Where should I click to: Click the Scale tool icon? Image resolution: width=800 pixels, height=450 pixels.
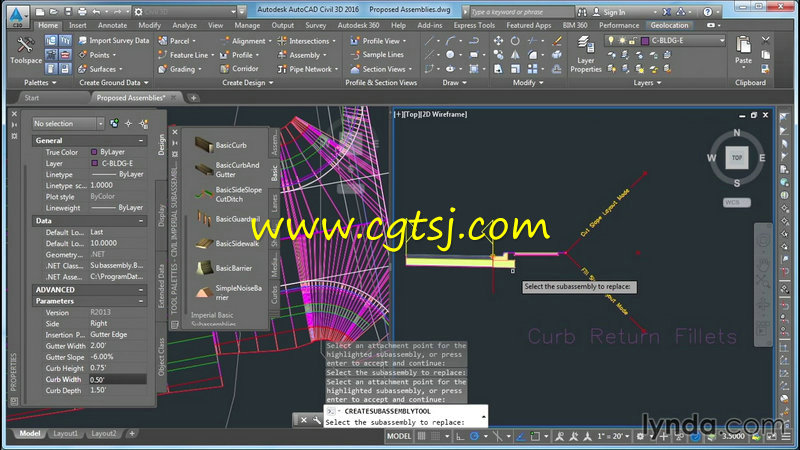point(515,68)
